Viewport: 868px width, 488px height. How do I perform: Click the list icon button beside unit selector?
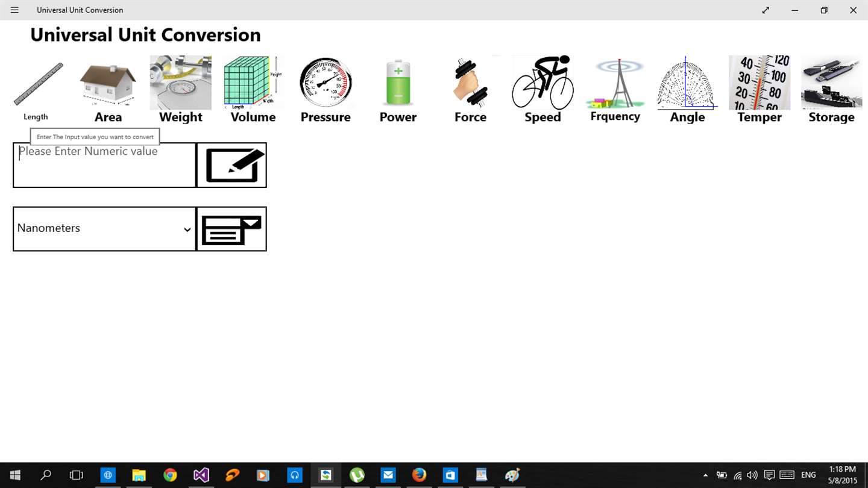(232, 229)
